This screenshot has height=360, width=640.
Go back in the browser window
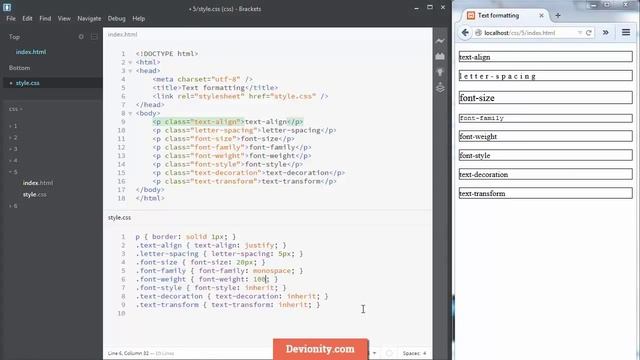(x=465, y=33)
